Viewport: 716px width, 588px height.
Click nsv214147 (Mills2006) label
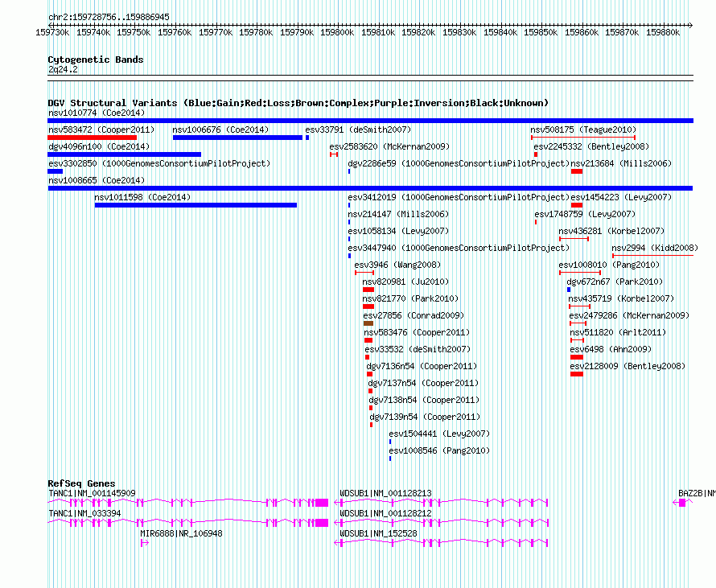(398, 214)
